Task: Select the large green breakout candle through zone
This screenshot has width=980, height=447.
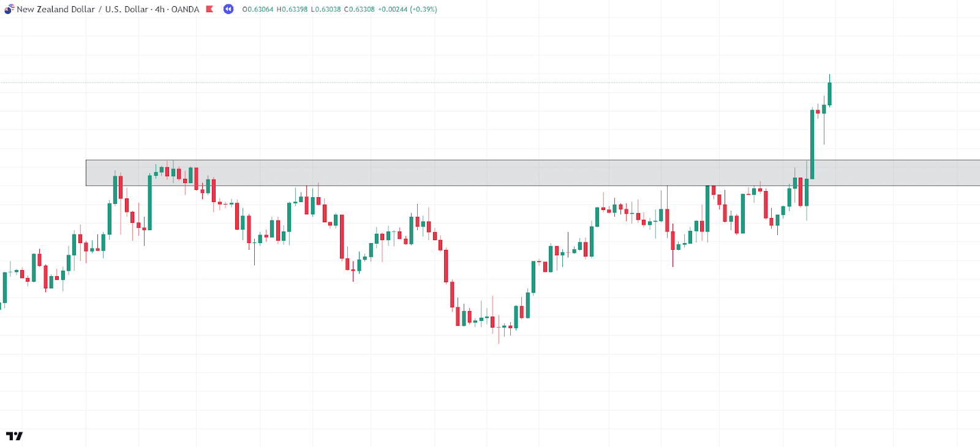Action: click(x=812, y=145)
